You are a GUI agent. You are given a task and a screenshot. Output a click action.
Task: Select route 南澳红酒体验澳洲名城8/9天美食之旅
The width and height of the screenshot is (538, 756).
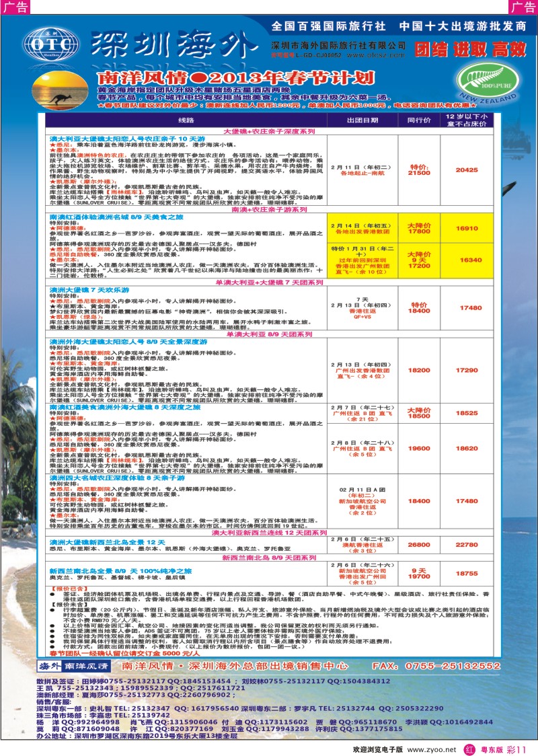click(x=116, y=217)
